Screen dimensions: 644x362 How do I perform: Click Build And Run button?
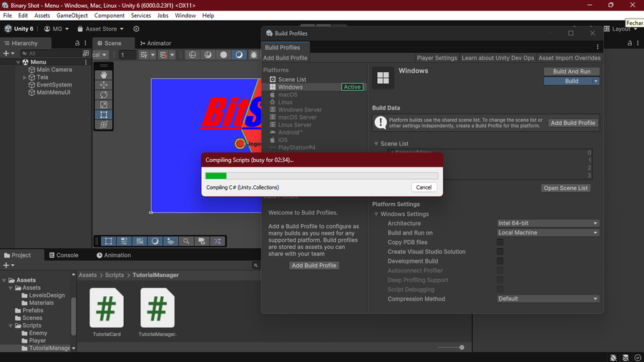point(571,72)
